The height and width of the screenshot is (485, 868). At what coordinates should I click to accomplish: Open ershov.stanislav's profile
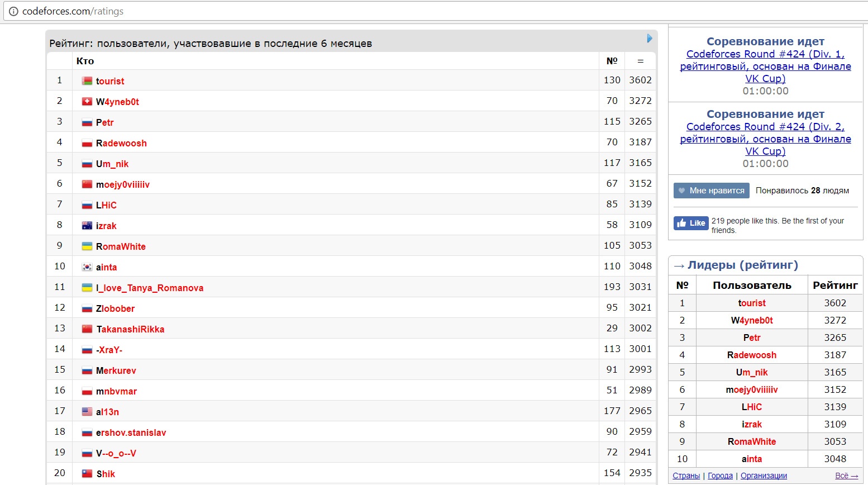coord(131,432)
